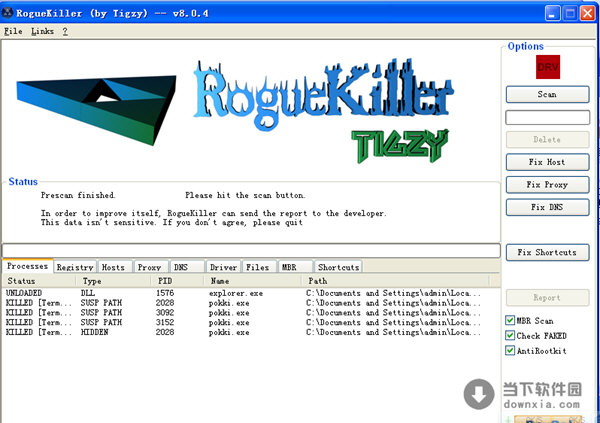Viewport: 600px width, 423px height.
Task: Sort by the Name column header
Action: coord(253,281)
